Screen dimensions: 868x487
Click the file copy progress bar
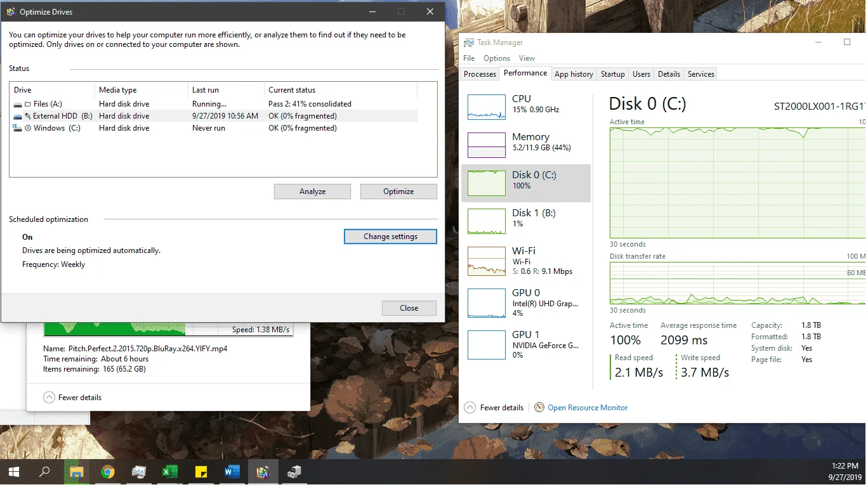tap(169, 329)
